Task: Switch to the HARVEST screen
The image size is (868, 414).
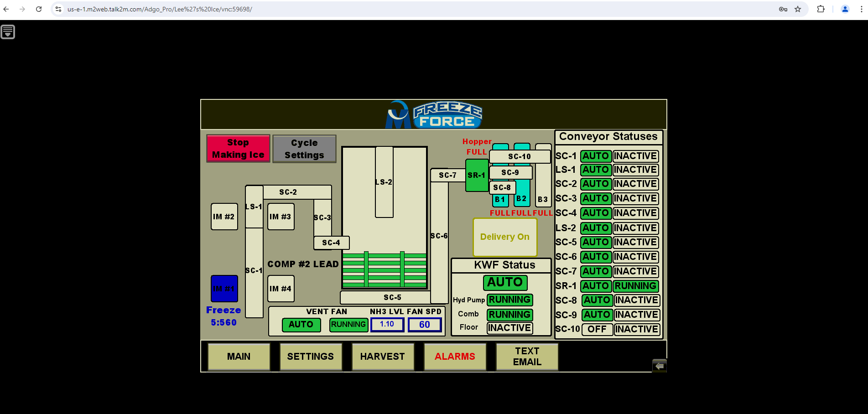Action: point(382,357)
